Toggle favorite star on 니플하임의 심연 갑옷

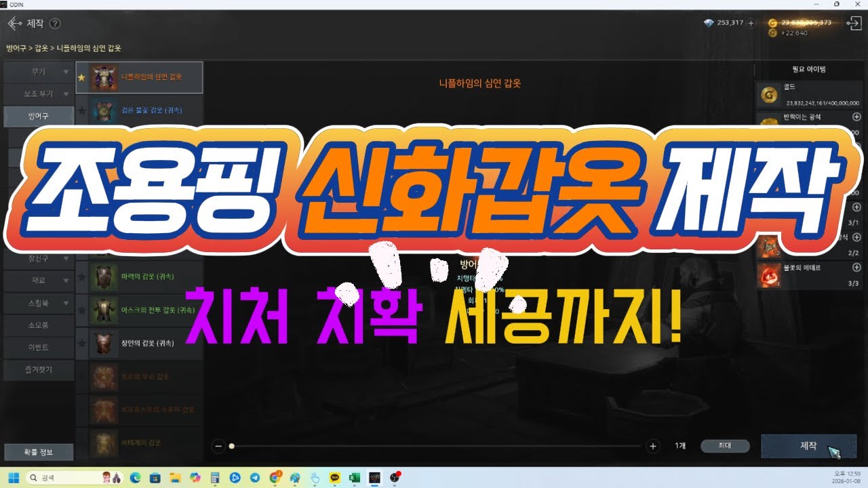[x=81, y=77]
